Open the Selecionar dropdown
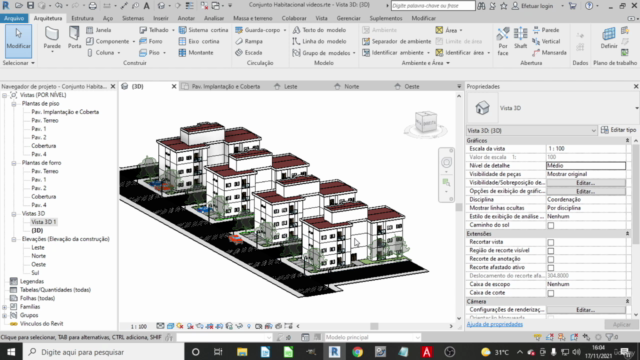 [x=18, y=63]
